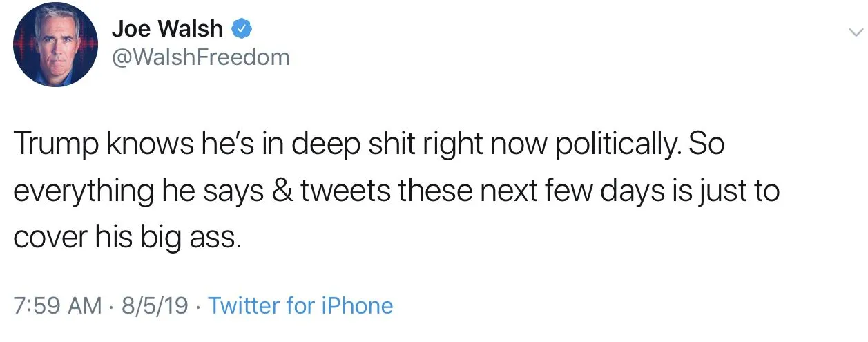Image resolution: width=868 pixels, height=342 pixels.
Task: Click the Joe Walsh display name
Action: point(167,29)
